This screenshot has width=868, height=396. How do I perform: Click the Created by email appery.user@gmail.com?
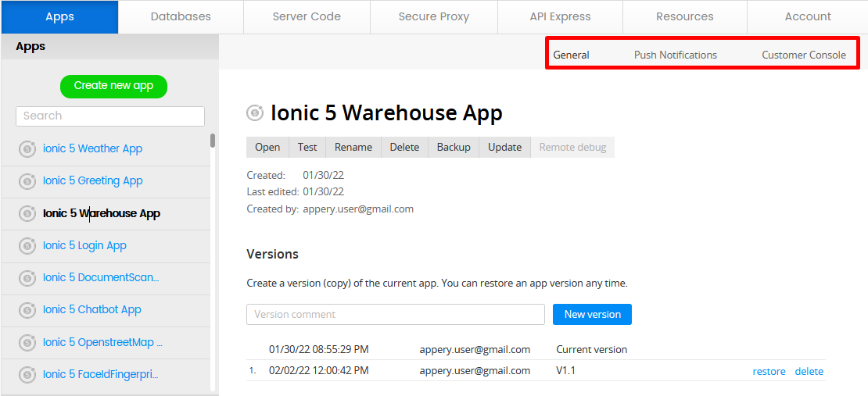pyautogui.click(x=358, y=209)
